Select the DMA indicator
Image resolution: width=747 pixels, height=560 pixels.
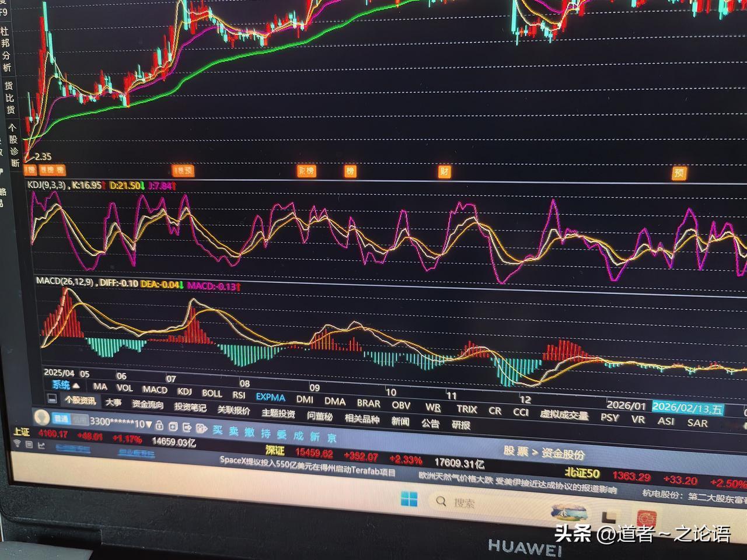(335, 401)
